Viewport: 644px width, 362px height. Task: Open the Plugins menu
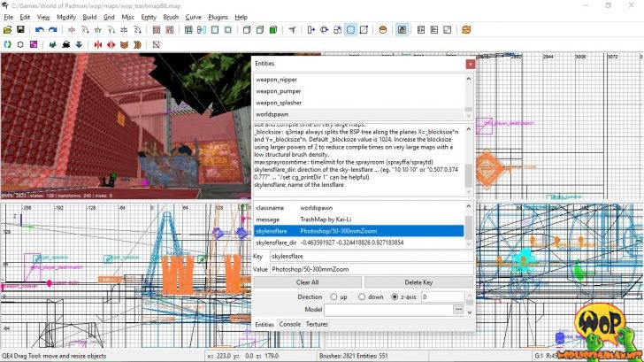point(218,17)
